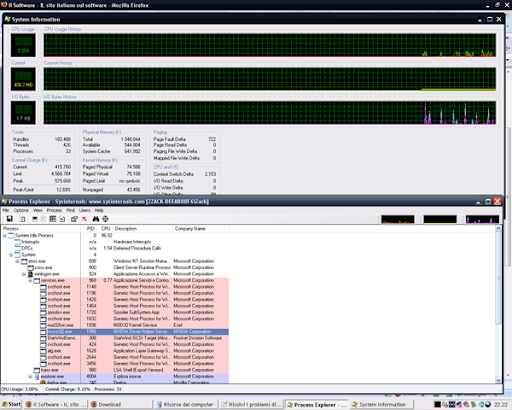Sort by the PID column header

point(89,229)
